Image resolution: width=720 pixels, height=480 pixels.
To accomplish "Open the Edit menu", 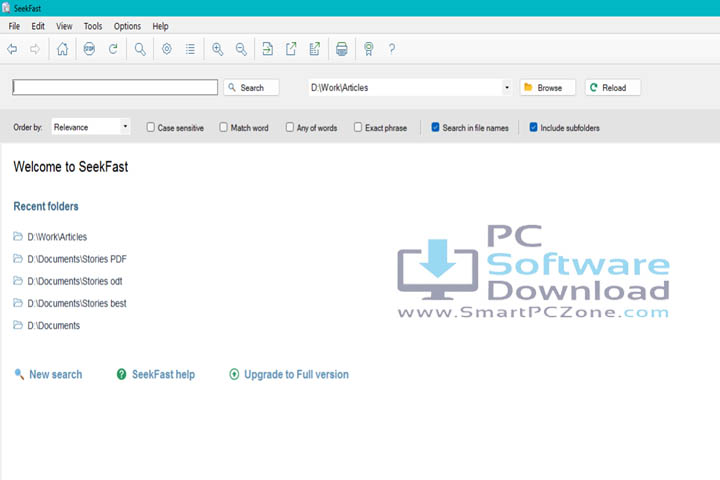I will point(38,26).
